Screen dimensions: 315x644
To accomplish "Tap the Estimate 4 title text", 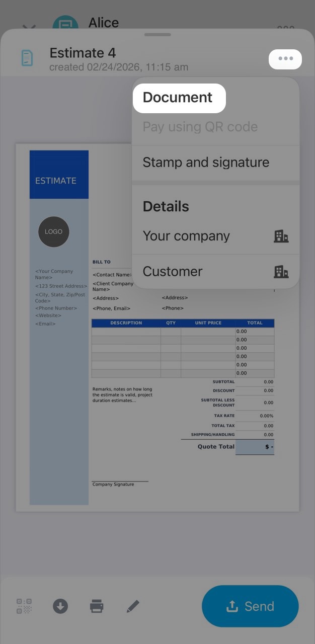I will coord(83,53).
